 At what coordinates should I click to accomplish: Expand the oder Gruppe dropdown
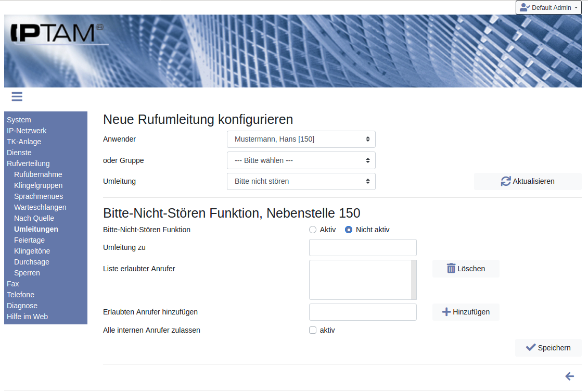pos(301,160)
